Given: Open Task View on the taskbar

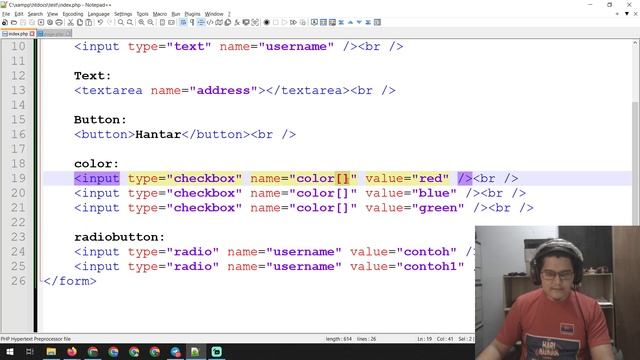Looking at the screenshot, I should point(30,351).
